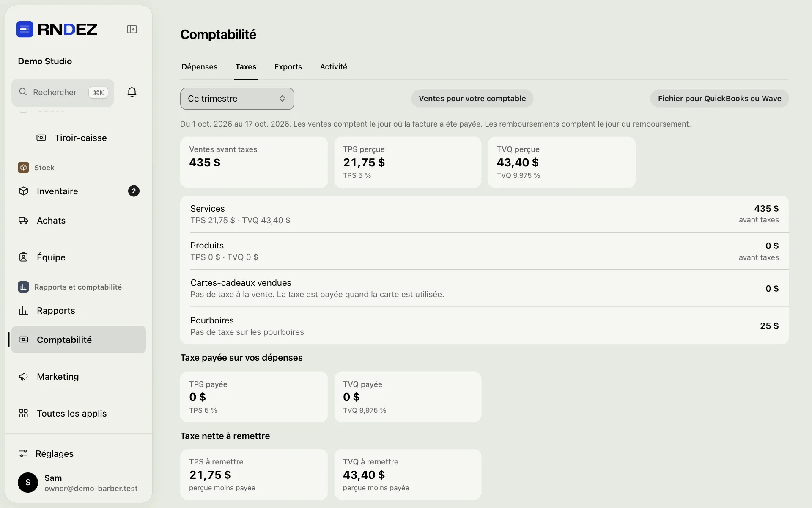Click the Inventaire cube icon
Image resolution: width=812 pixels, height=508 pixels.
tap(24, 191)
